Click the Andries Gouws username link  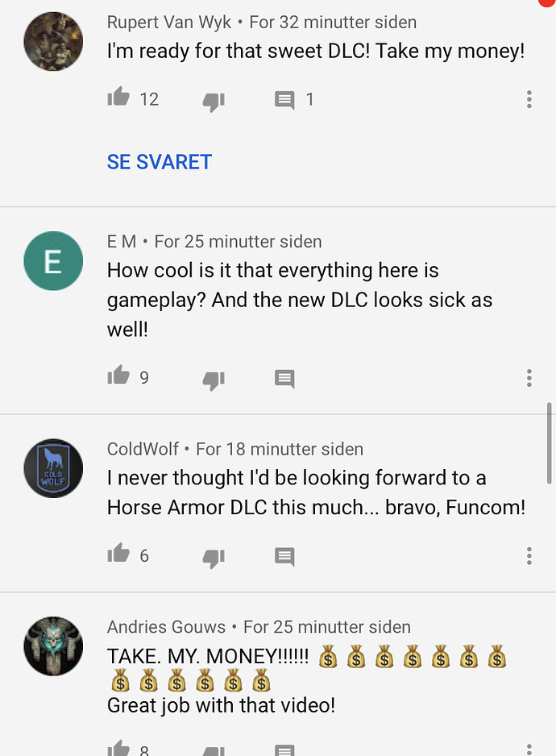(x=166, y=627)
